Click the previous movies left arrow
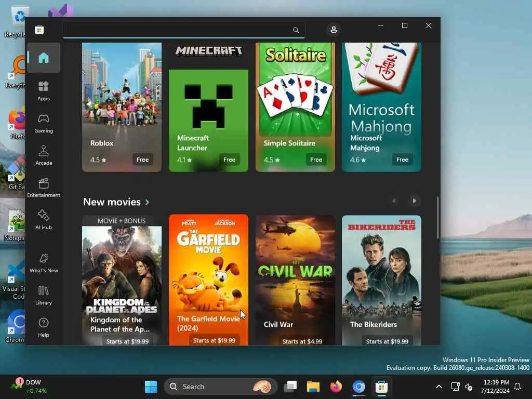 394,201
